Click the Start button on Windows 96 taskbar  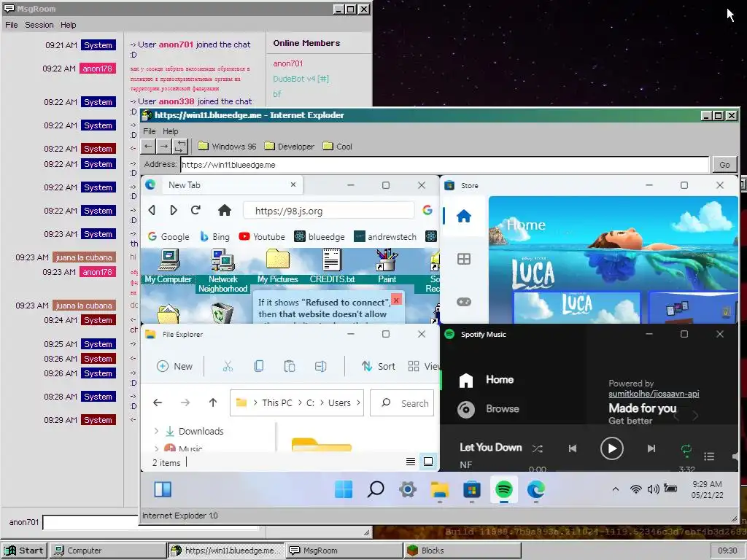click(x=24, y=550)
